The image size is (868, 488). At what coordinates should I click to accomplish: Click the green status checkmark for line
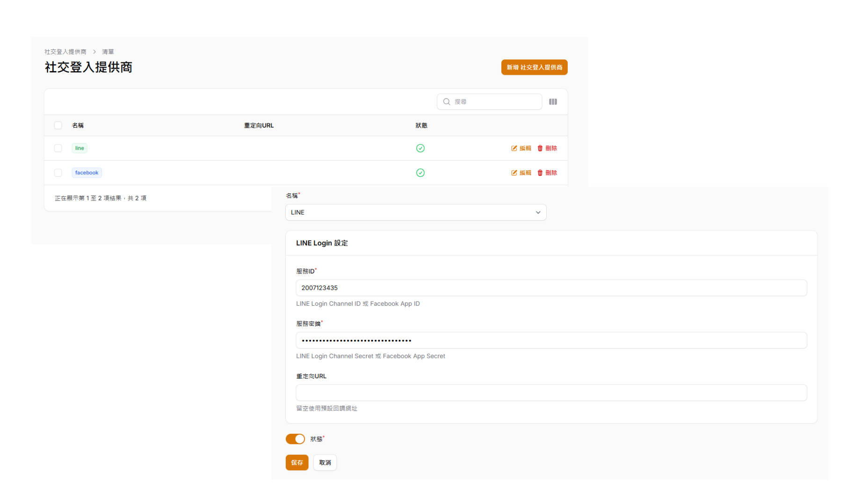[420, 148]
